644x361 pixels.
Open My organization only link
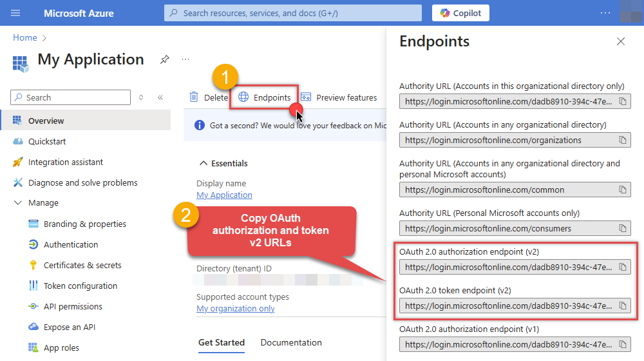pyautogui.click(x=235, y=308)
